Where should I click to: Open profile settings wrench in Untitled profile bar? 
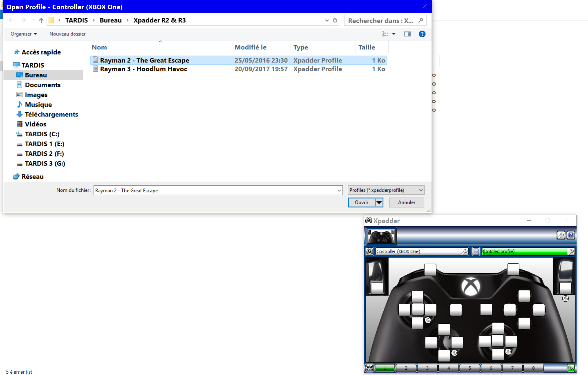tap(571, 251)
